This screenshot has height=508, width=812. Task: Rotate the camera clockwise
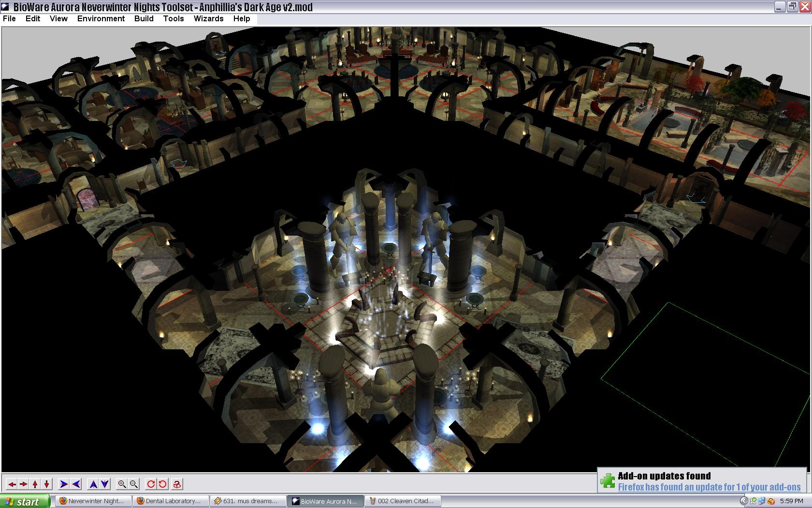151,484
